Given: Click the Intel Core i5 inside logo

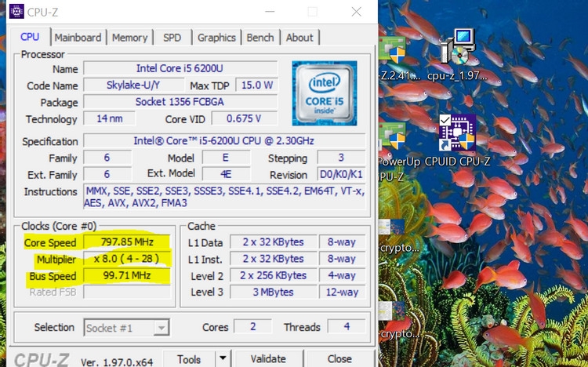Looking at the screenshot, I should [325, 93].
